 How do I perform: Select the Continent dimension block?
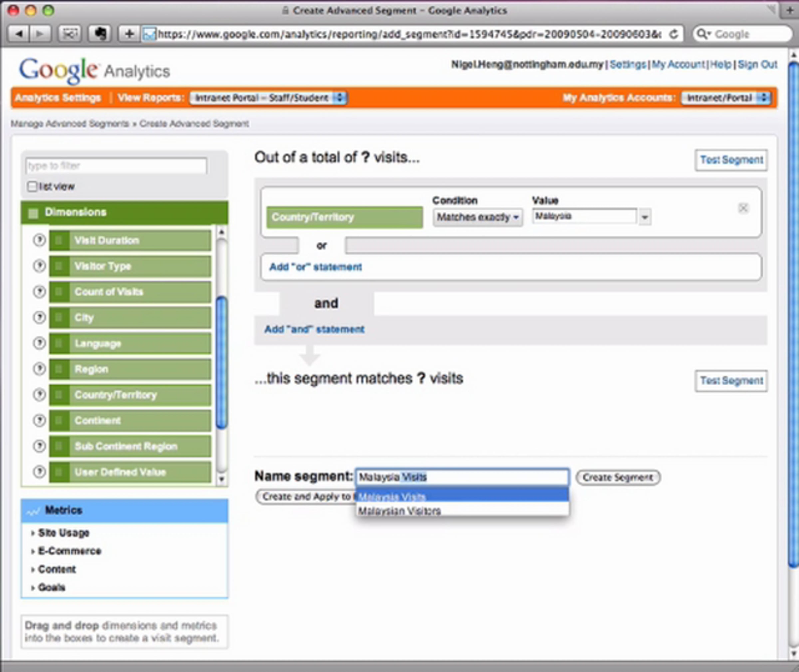[130, 421]
